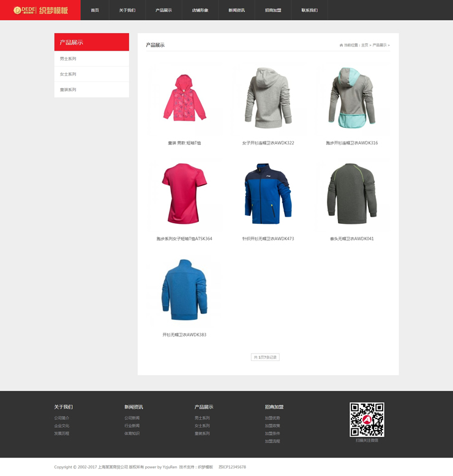Click the DEDE 织梦模板 logo
Screen dimensions: 453x476
[x=40, y=10]
